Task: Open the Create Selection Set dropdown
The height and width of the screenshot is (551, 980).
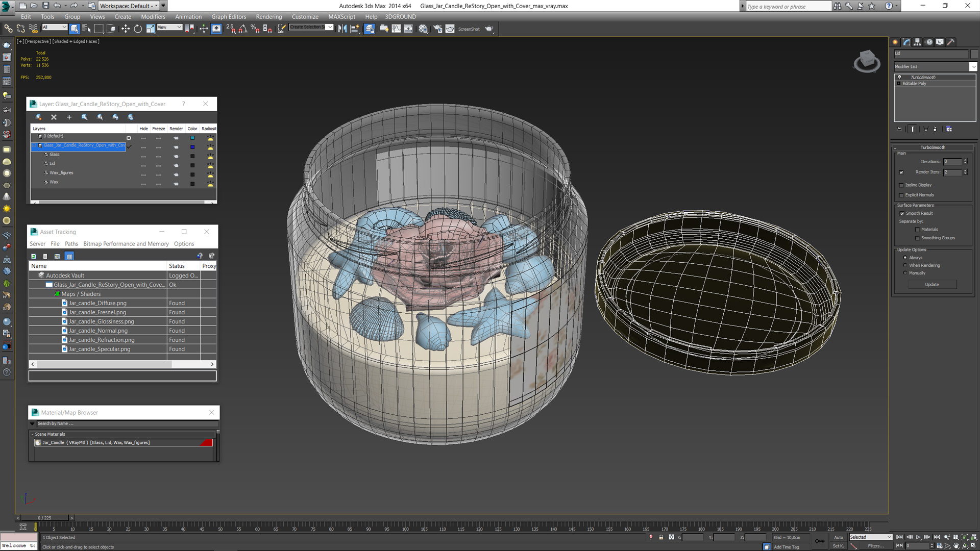Action: (x=311, y=27)
